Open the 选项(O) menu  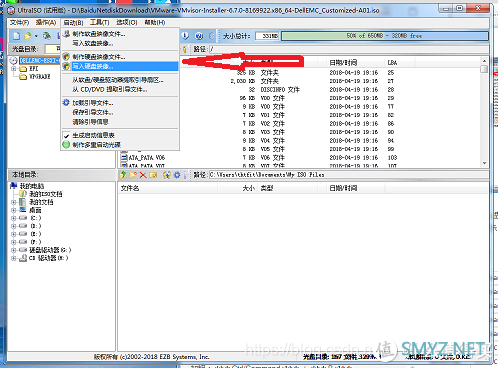pos(127,22)
